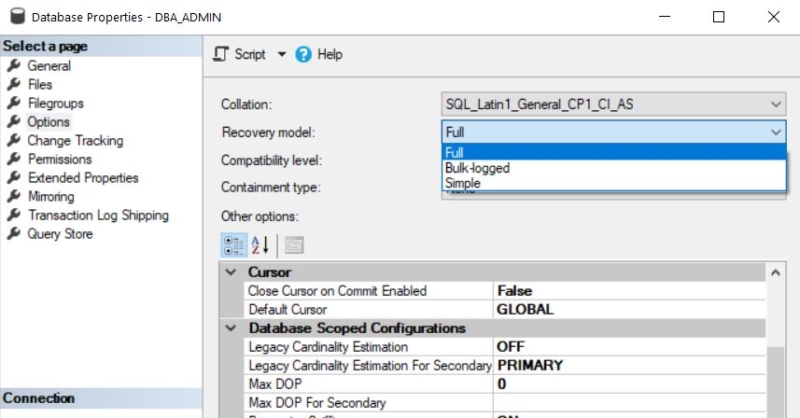
Task: Click the wrench icon beside Options
Action: (14, 121)
